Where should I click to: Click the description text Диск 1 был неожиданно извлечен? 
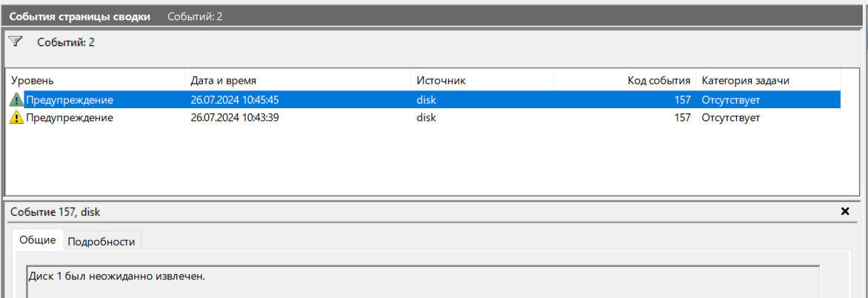(116, 277)
